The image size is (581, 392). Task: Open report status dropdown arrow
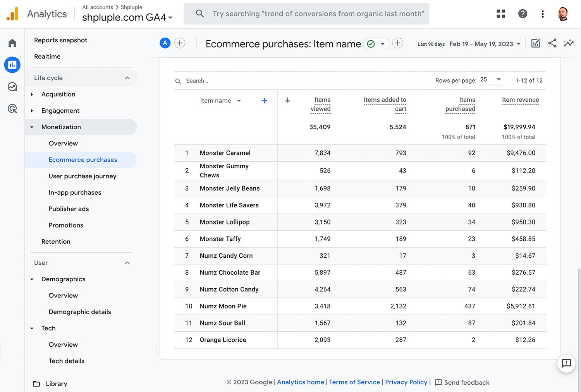[x=383, y=44]
